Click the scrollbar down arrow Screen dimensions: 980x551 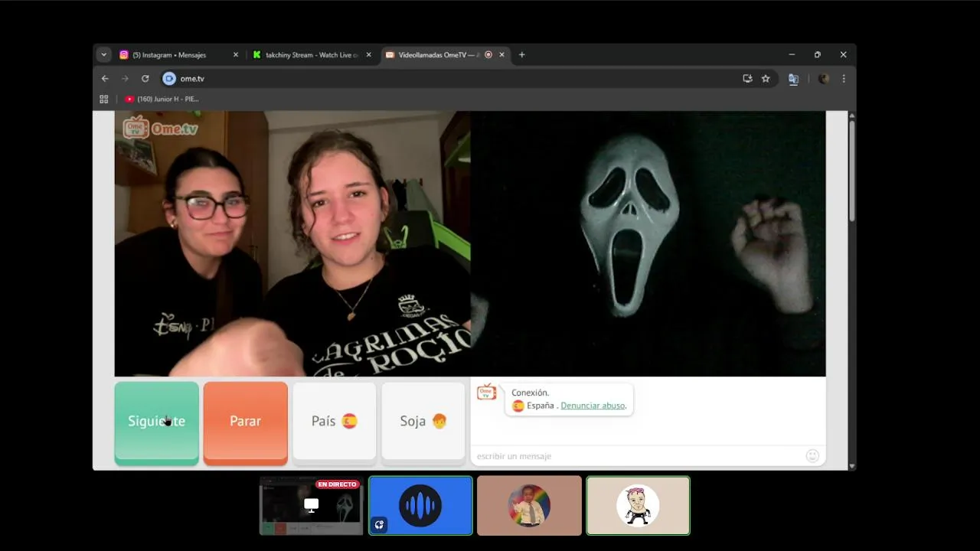[851, 466]
